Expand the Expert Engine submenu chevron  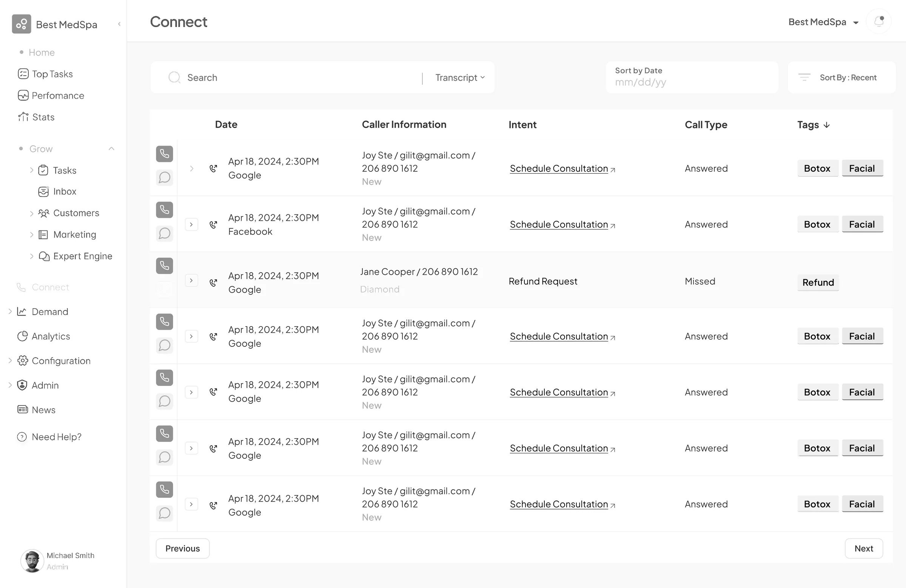[x=32, y=256]
